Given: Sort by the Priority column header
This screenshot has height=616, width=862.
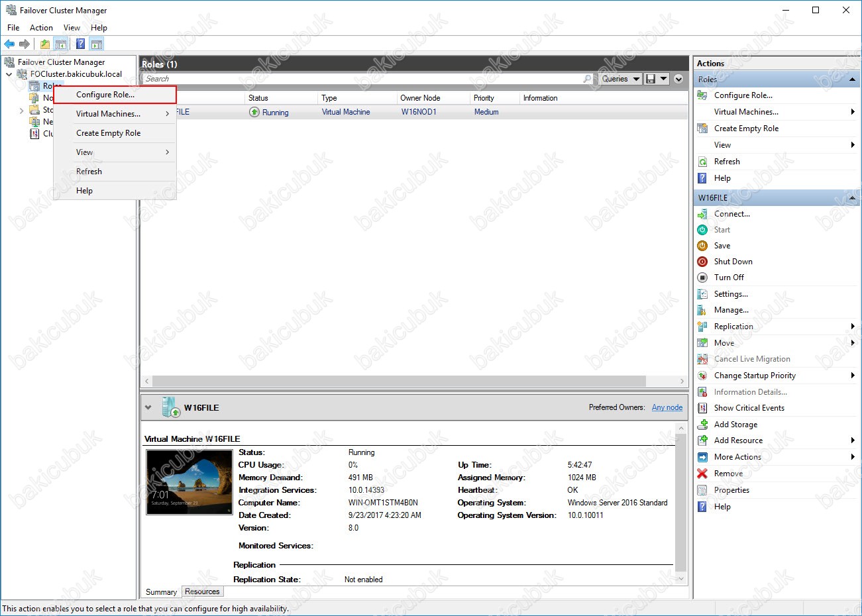Looking at the screenshot, I should (x=496, y=98).
